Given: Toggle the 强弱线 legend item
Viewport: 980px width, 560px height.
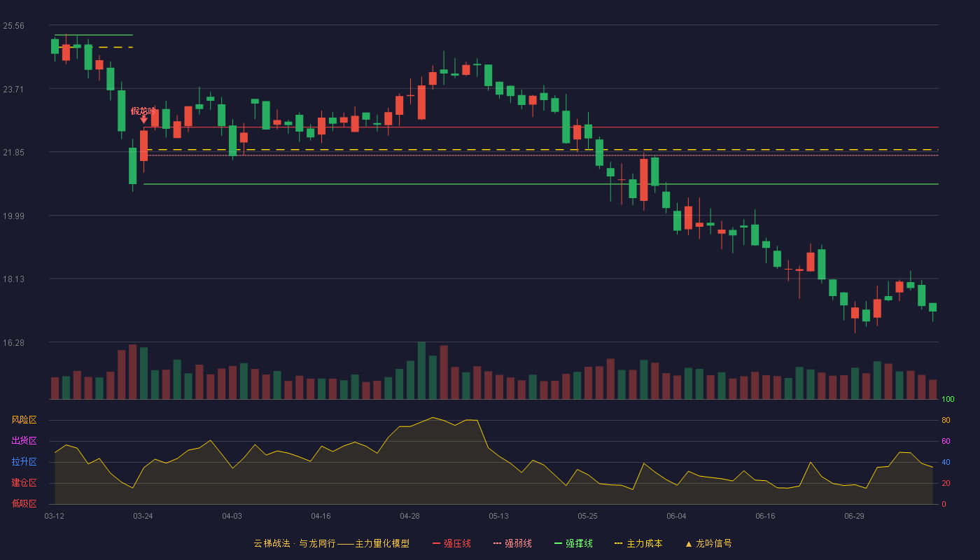Looking at the screenshot, I should 512,543.
